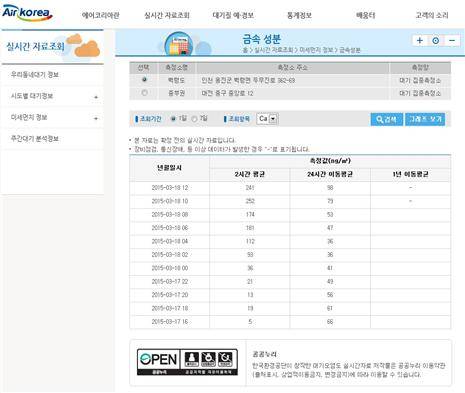Click the Air Korea logo
Viewport: 465px width, 393px height.
(x=27, y=13)
